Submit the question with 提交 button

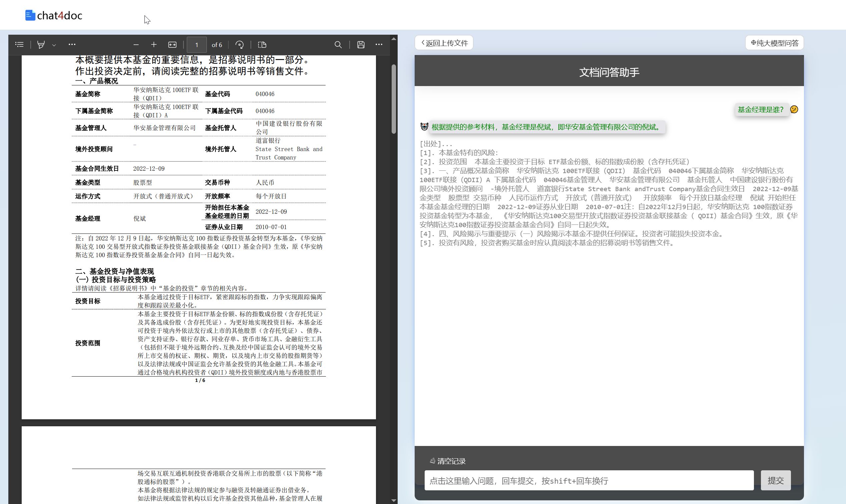coord(776,480)
